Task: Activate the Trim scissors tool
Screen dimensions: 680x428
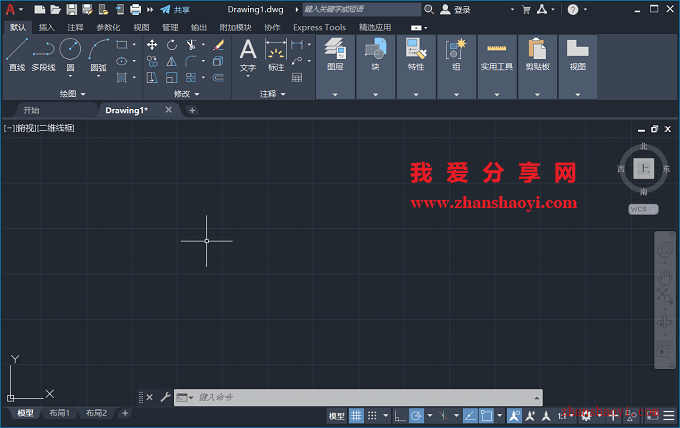Action: click(191, 45)
